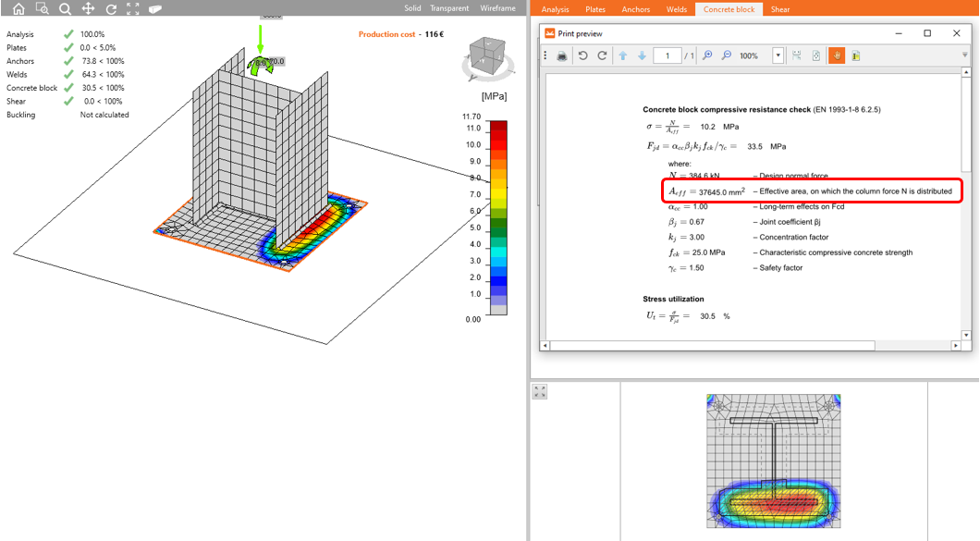Expand the stress diagram with fullscreen icon
Image resolution: width=980 pixels, height=541 pixels.
point(540,392)
